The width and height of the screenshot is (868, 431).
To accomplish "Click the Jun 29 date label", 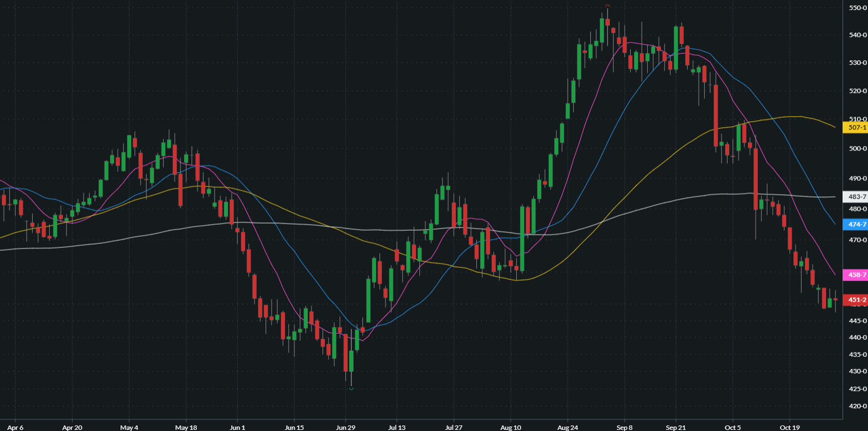I will pyautogui.click(x=345, y=427).
